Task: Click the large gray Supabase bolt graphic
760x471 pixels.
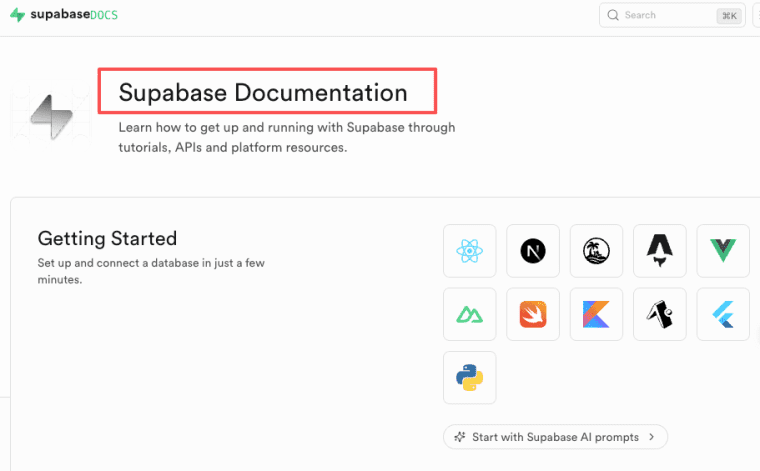Action: [51, 117]
